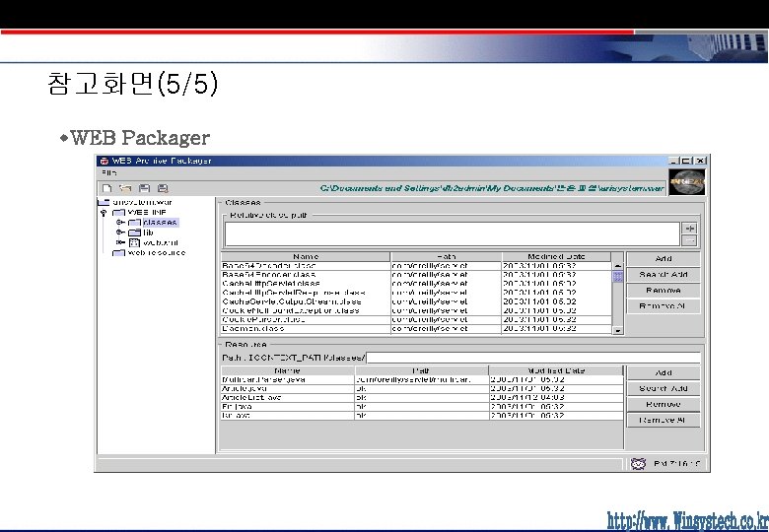
Task: Expand the classes tree node handle
Action: click(x=120, y=223)
